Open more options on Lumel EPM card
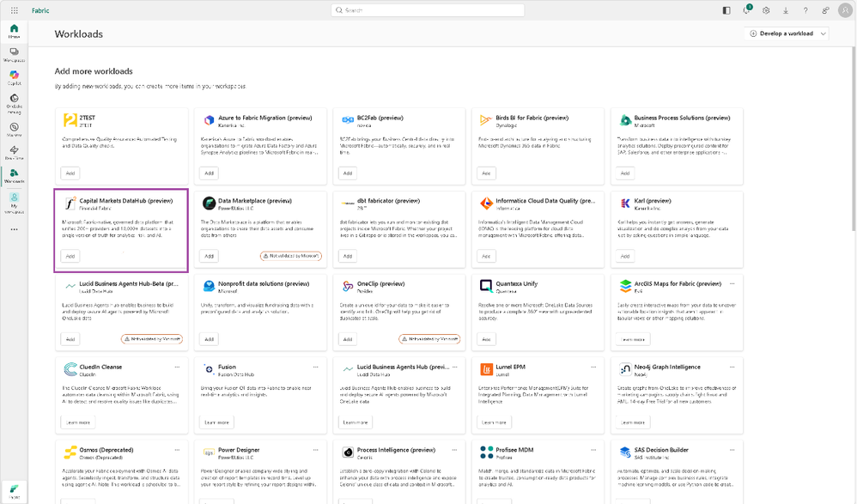This screenshot has height=504, width=857. pos(593,367)
